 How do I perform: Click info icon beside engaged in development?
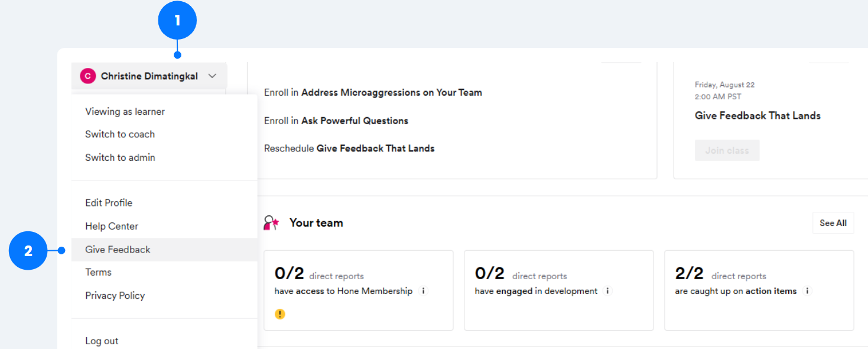608,291
